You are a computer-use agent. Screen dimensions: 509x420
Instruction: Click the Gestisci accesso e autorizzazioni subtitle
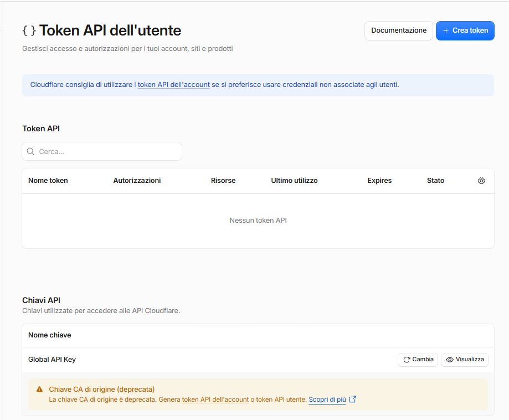pos(127,49)
